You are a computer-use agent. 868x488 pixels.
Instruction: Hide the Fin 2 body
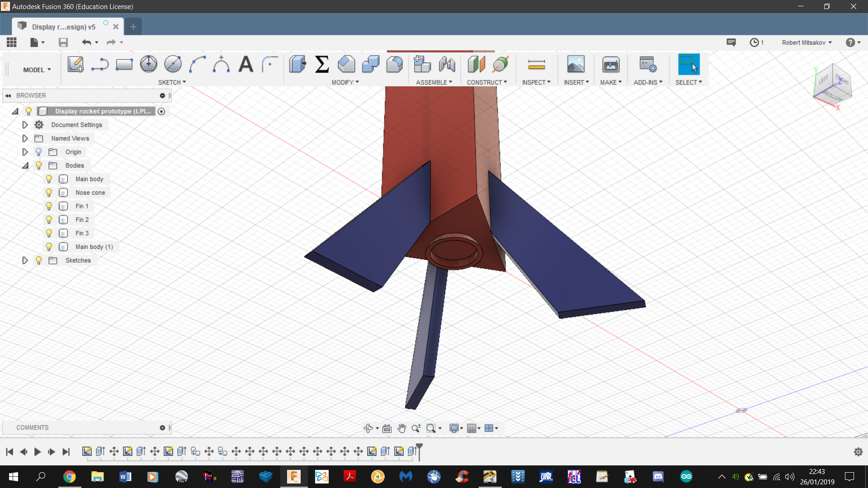click(x=49, y=220)
